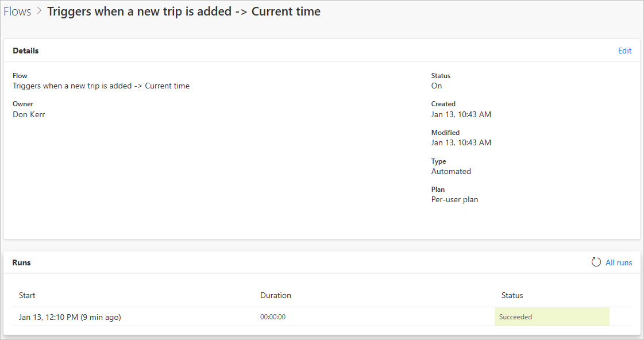Screen dimensions: 644x340
Task: Click the owner name Don Kerr
Action: click(29, 114)
